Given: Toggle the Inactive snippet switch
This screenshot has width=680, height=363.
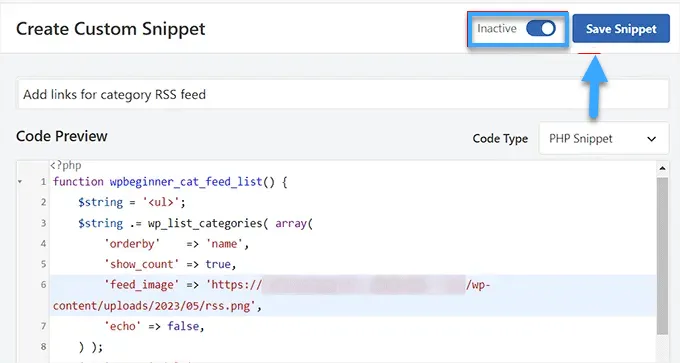Looking at the screenshot, I should coord(541,29).
